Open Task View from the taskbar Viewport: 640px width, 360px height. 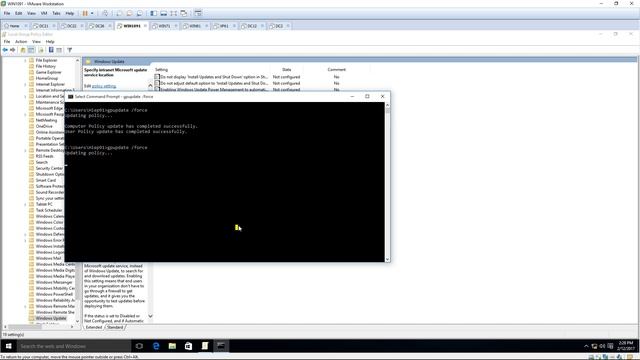(139, 346)
